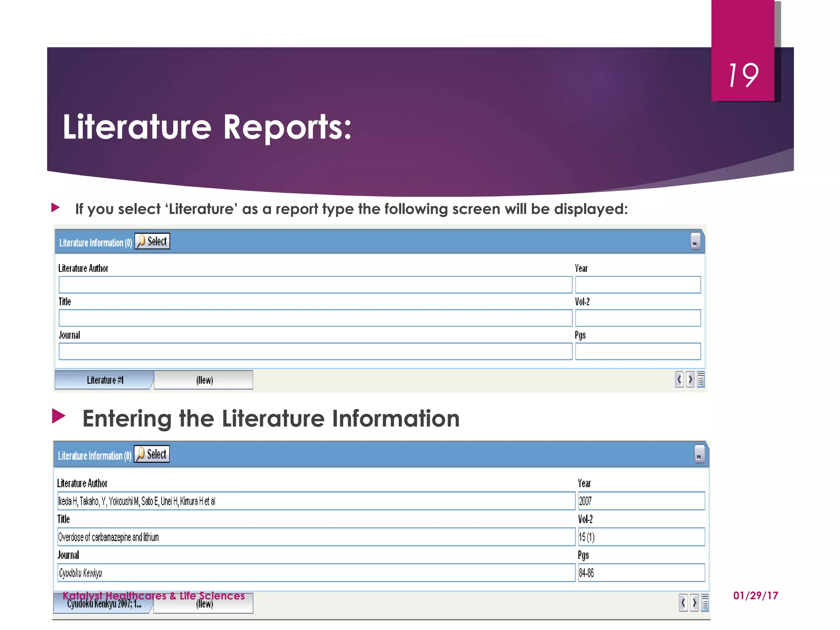Open tab list icon in lower panel
Viewport: 840px width, 630px height.
[x=705, y=603]
